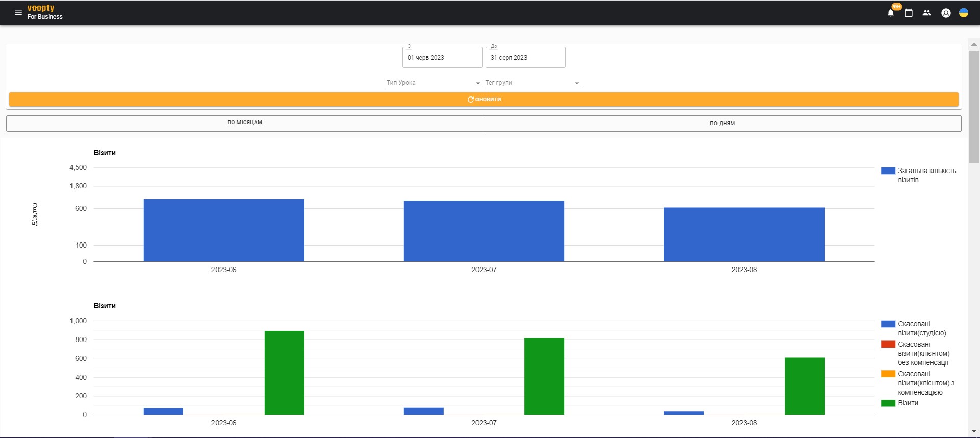Change language via Ukrainian flag icon
The height and width of the screenshot is (438, 980).
pos(964,13)
